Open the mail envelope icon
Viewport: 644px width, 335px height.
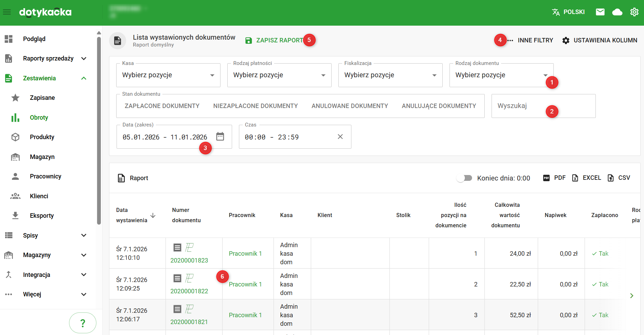coord(600,12)
